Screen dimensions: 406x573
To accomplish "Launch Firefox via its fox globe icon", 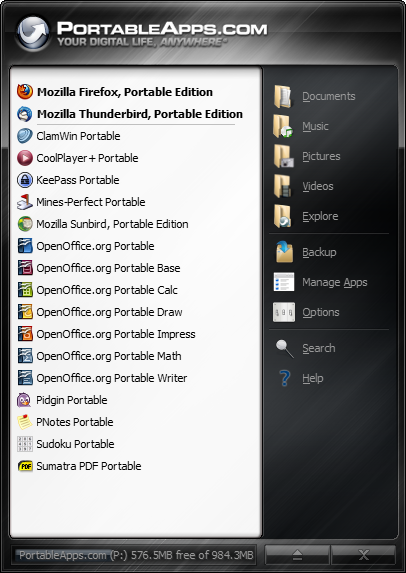I will [25, 92].
